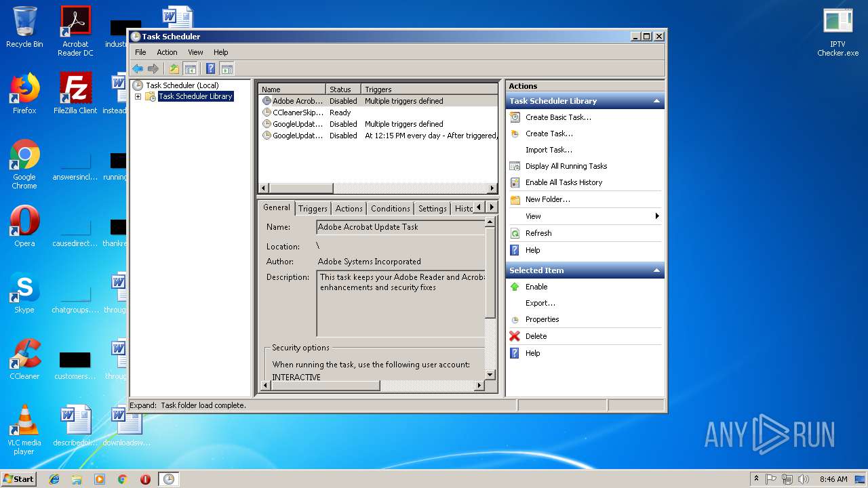This screenshot has width=868, height=488.
Task: Collapse the Task Scheduler Library actions section
Action: [x=656, y=101]
